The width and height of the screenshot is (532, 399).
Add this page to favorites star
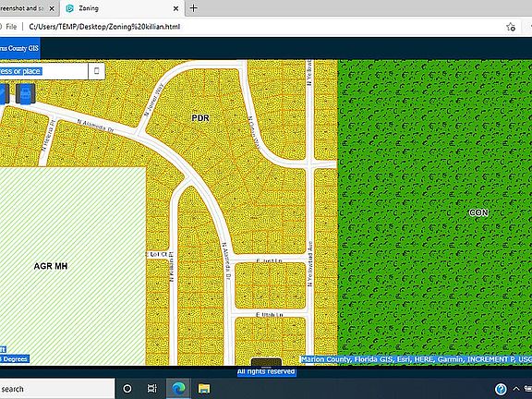coord(510,27)
